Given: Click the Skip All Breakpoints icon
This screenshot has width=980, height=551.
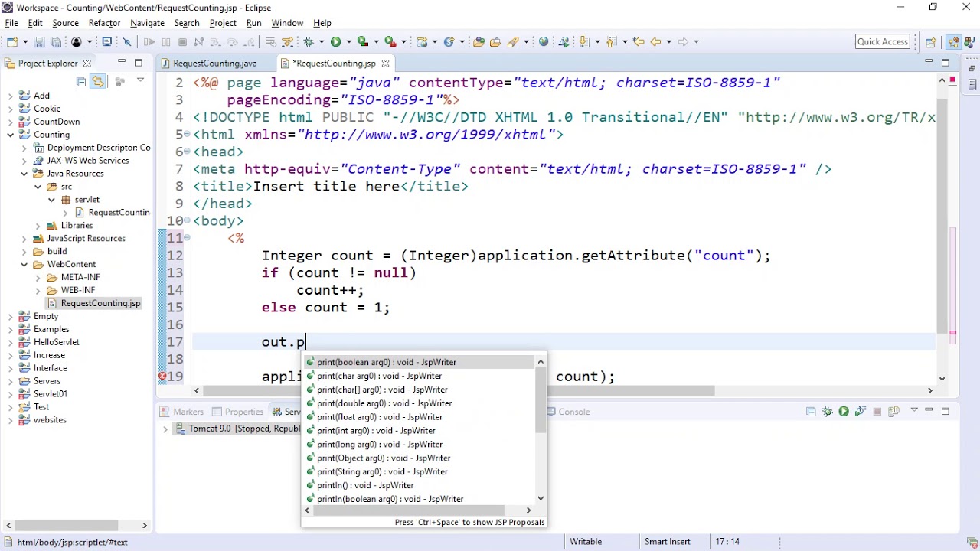Looking at the screenshot, I should tap(127, 42).
